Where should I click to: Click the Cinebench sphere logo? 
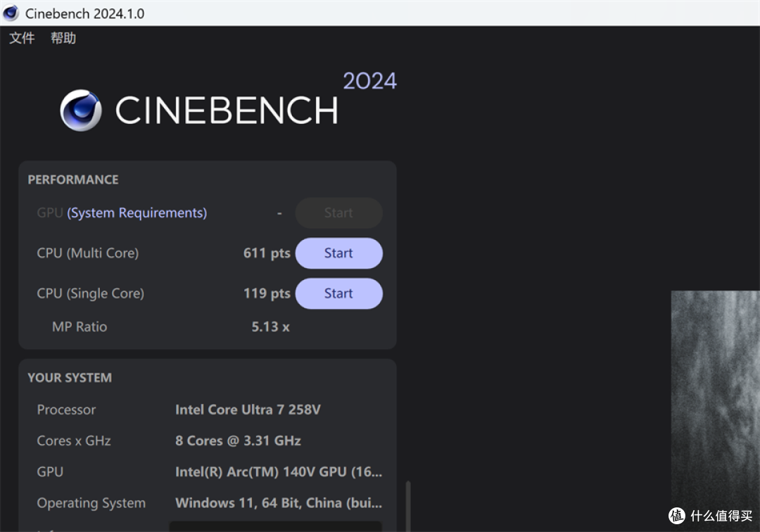point(81,110)
